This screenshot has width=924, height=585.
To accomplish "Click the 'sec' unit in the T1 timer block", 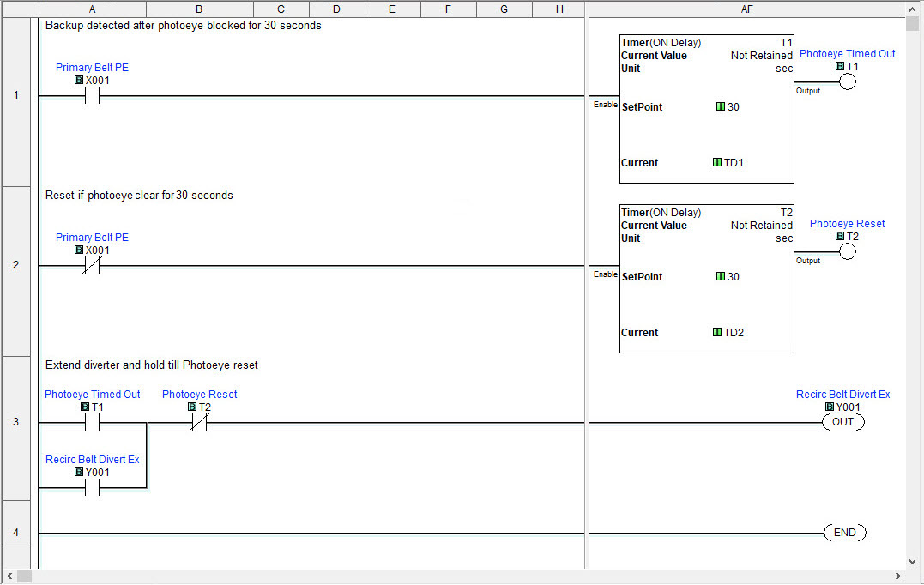I will 784,69.
